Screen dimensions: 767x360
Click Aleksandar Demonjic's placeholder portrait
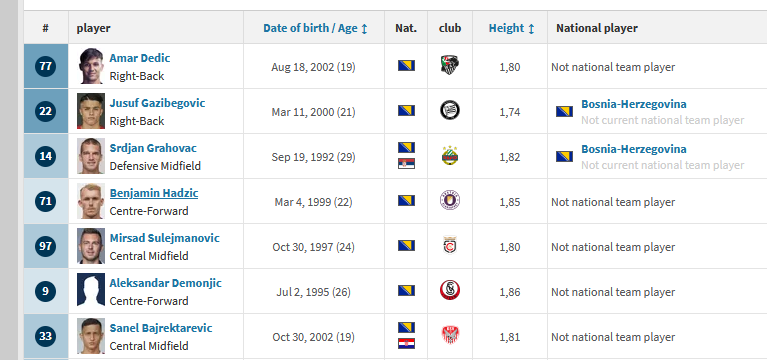91,290
